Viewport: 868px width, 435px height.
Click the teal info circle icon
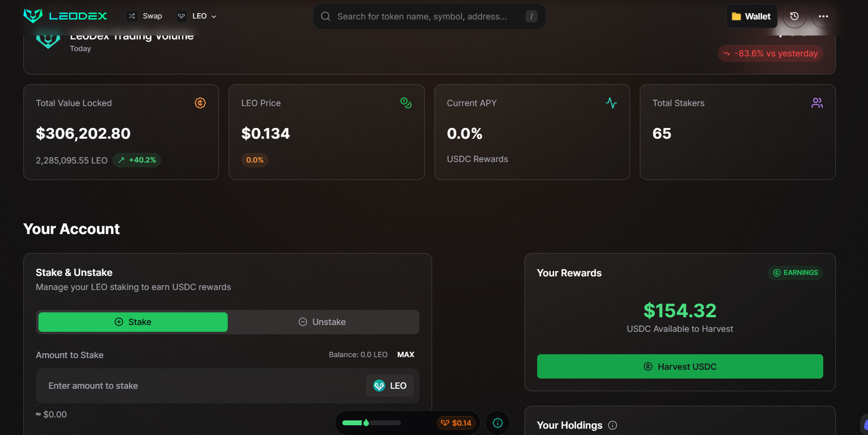click(x=497, y=423)
